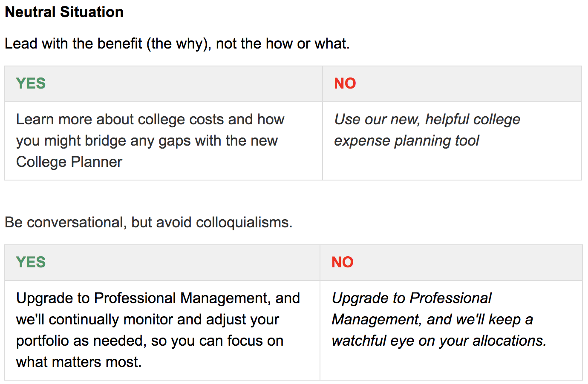Click the 'Be conversational, but avoid colloquialisms' line
Viewport: 588px width, 384px height.
[x=148, y=222]
